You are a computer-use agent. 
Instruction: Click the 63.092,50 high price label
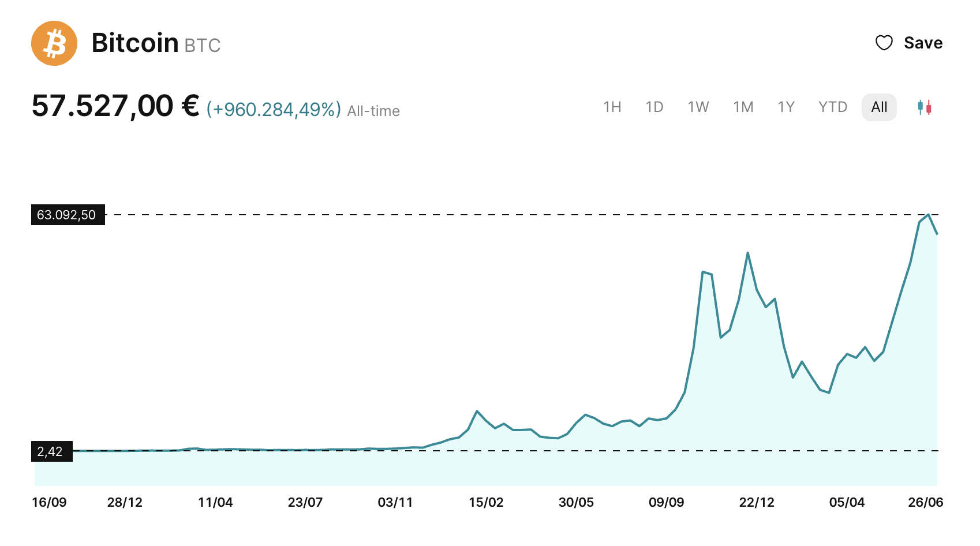point(68,215)
